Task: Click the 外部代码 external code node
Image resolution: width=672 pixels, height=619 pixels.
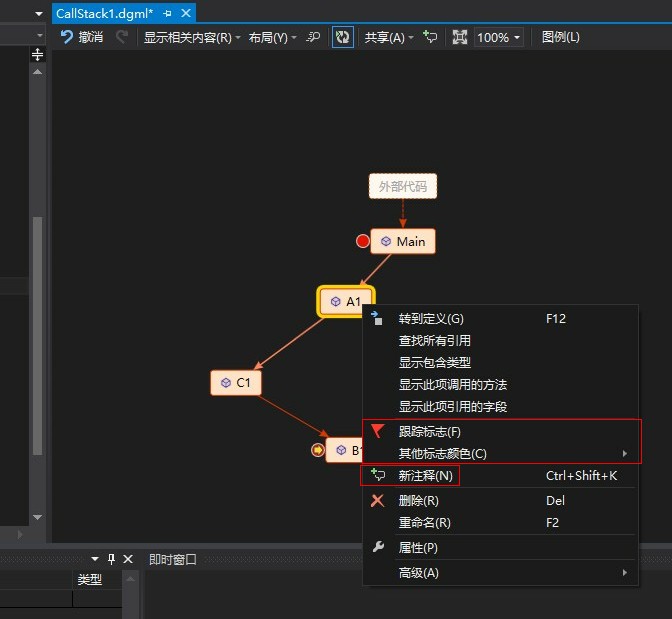Action: [403, 186]
